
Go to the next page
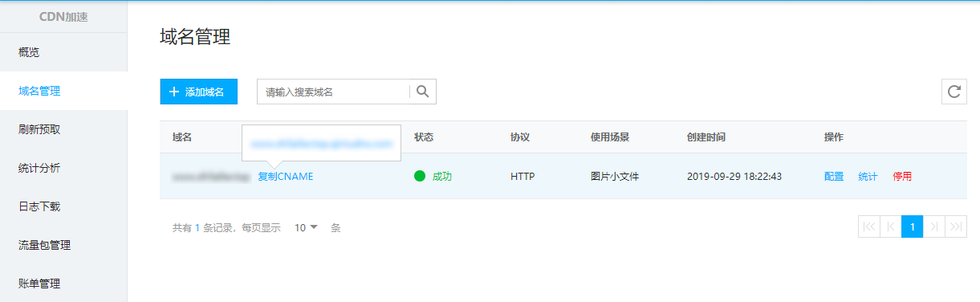click(933, 227)
